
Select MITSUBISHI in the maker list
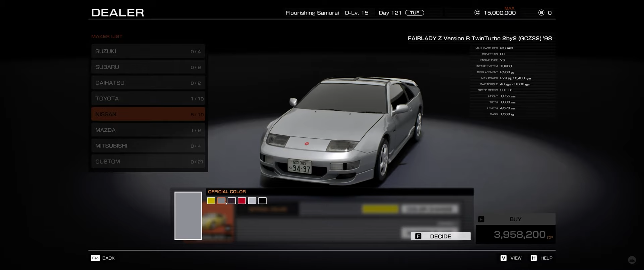[148, 146]
